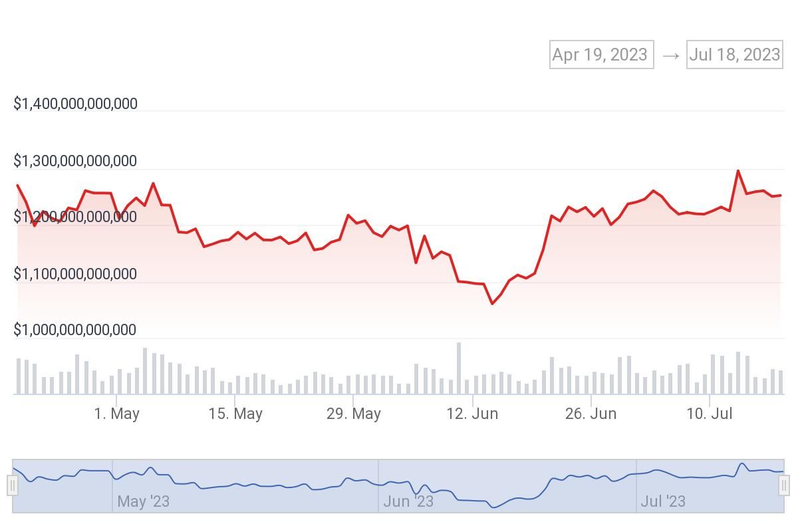This screenshot has height=532, width=798.
Task: Click the $1,000,000,000,000 axis label
Action: point(75,330)
